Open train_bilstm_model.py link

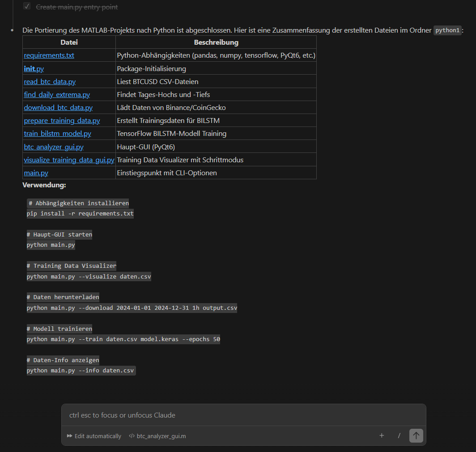click(57, 134)
